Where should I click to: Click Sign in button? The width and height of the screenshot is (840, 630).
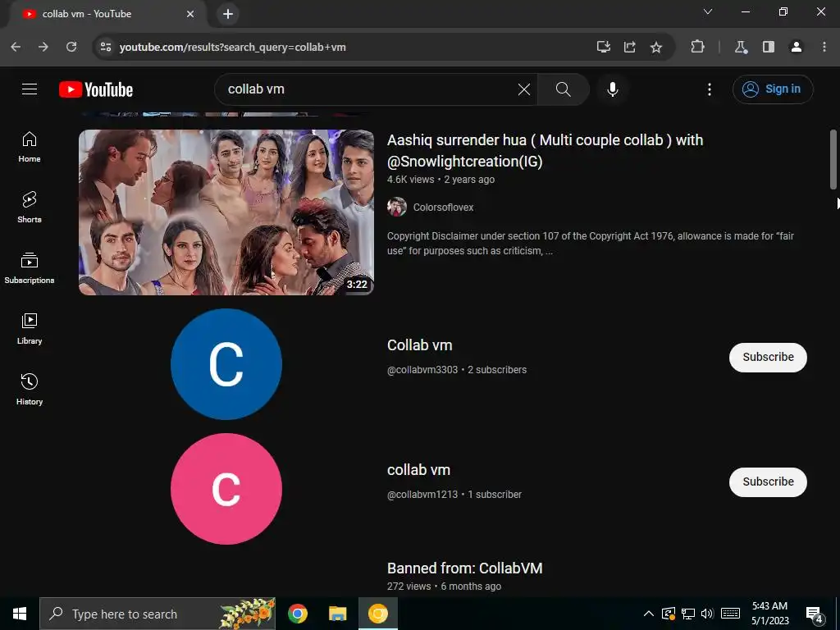point(773,89)
